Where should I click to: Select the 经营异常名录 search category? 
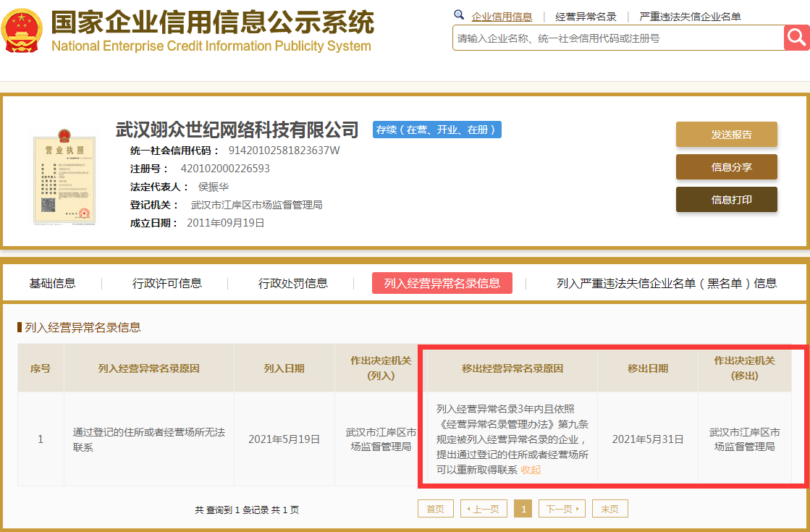[x=586, y=17]
